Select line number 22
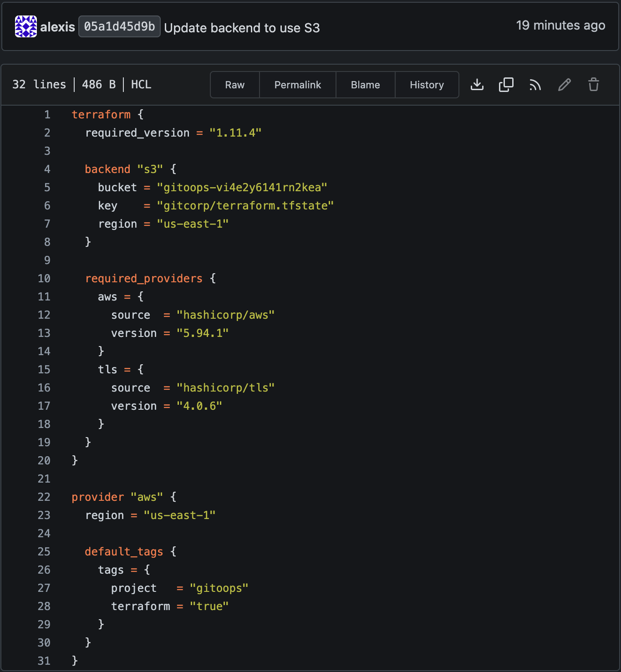This screenshot has height=672, width=621. point(44,497)
